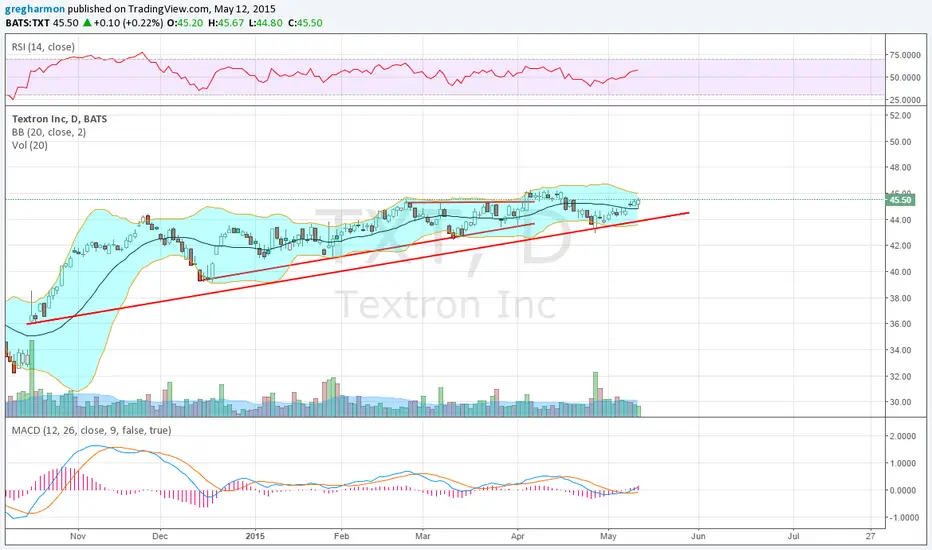Click the 2.0000 MACD axis value

point(902,436)
